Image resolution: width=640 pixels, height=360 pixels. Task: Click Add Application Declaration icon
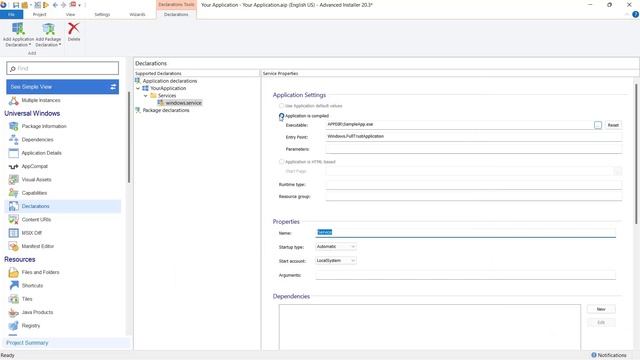pos(18,29)
